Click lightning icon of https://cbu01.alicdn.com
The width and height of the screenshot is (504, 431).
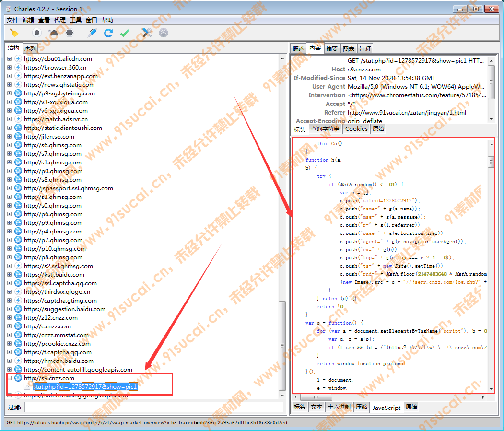(x=18, y=59)
